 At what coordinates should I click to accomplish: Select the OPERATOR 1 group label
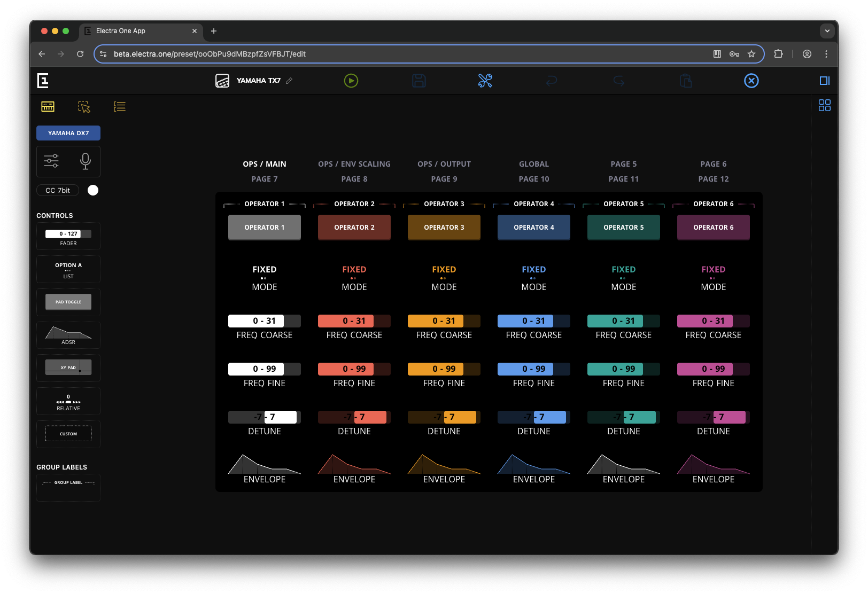point(265,204)
